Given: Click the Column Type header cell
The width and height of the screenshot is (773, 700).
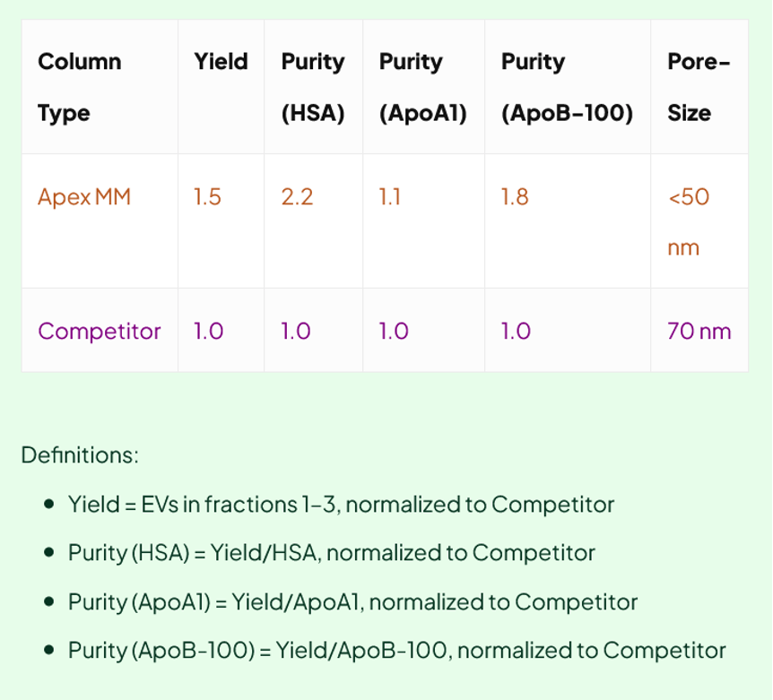Looking at the screenshot, I should click(79, 87).
